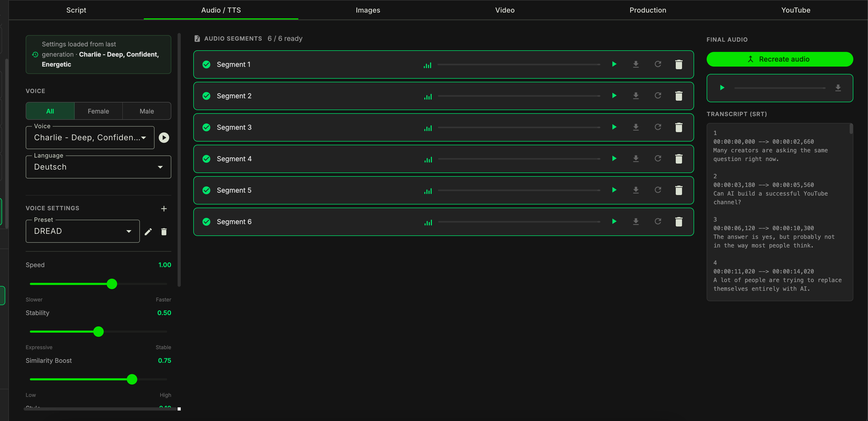Delete the DREAD preset
This screenshot has height=421, width=868.
164,232
